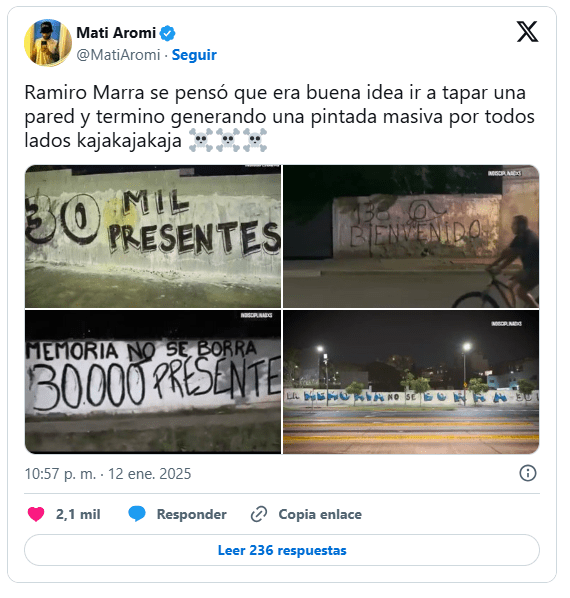The image size is (570, 598).
Task: Click Copia enlace text
Action: coord(320,514)
